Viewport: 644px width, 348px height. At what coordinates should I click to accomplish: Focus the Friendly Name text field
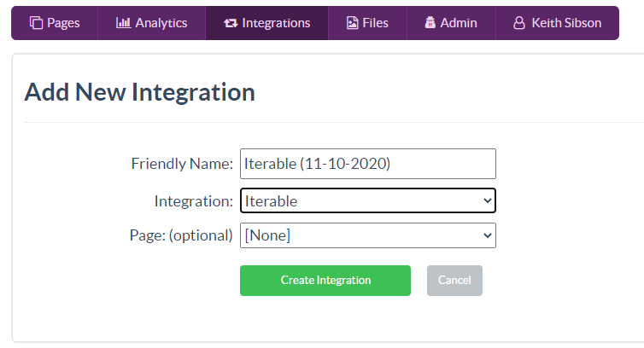point(367,164)
